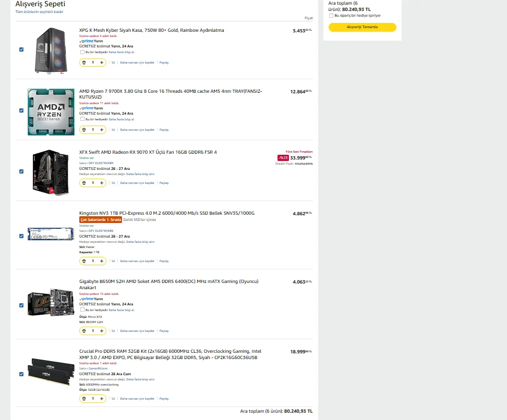This screenshot has height=420, width=507.
Task: Click trash icon for XPG K Mesh Kyber case
Action: 84,63
